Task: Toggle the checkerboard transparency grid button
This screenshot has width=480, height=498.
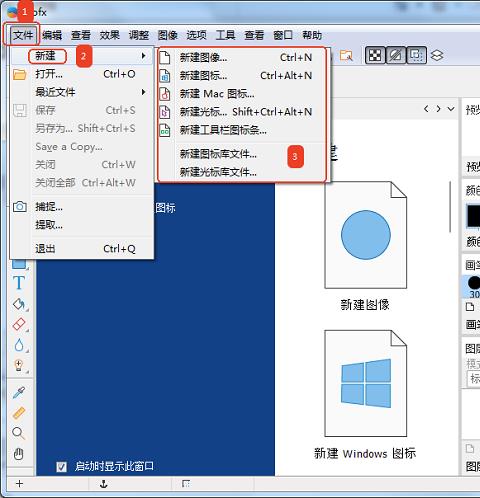Action: (x=375, y=55)
